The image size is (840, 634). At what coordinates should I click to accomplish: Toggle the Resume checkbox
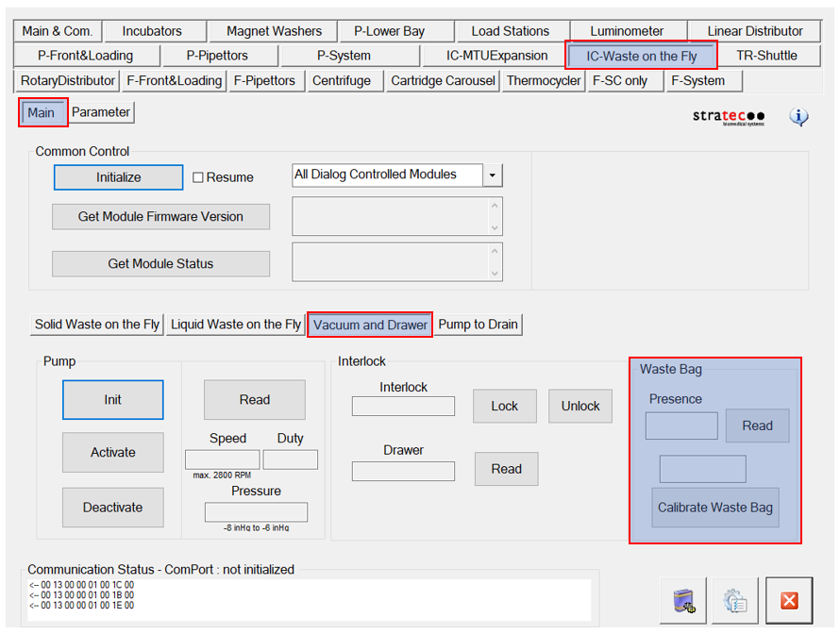click(x=198, y=177)
